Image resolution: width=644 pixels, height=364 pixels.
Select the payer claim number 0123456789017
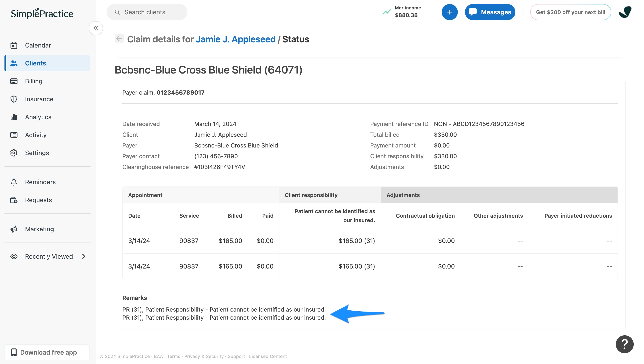[x=181, y=93]
